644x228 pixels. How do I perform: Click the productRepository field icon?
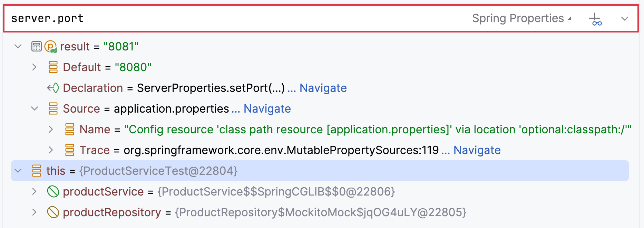coord(53,212)
